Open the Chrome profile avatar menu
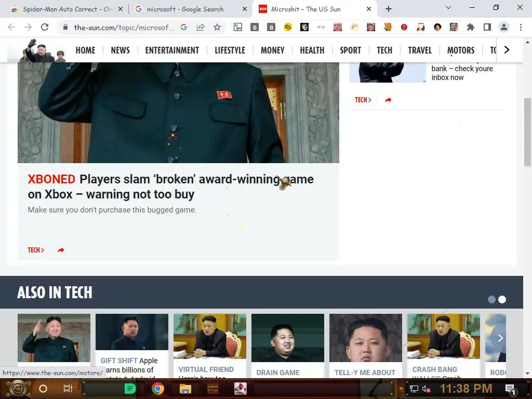 504,27
